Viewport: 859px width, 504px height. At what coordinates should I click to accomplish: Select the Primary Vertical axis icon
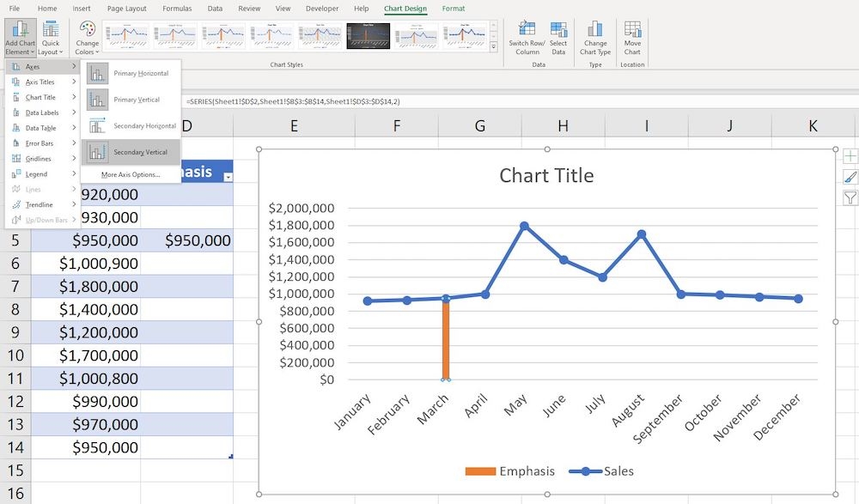(x=137, y=99)
